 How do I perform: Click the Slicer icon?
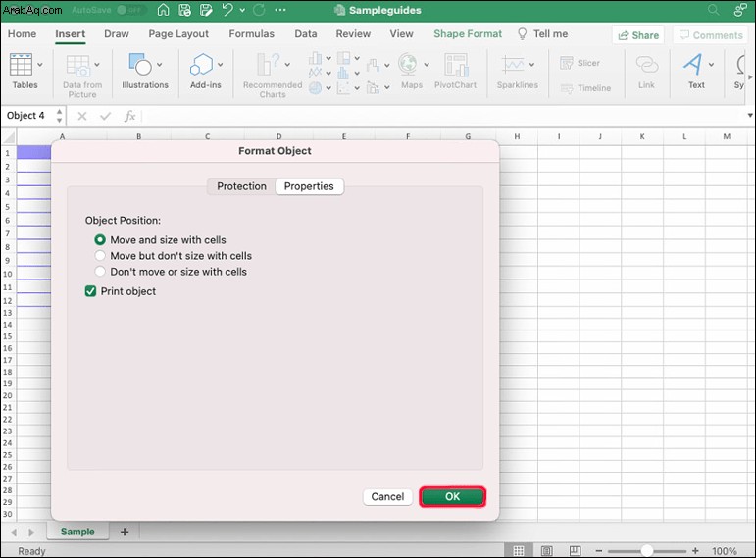pyautogui.click(x=566, y=63)
